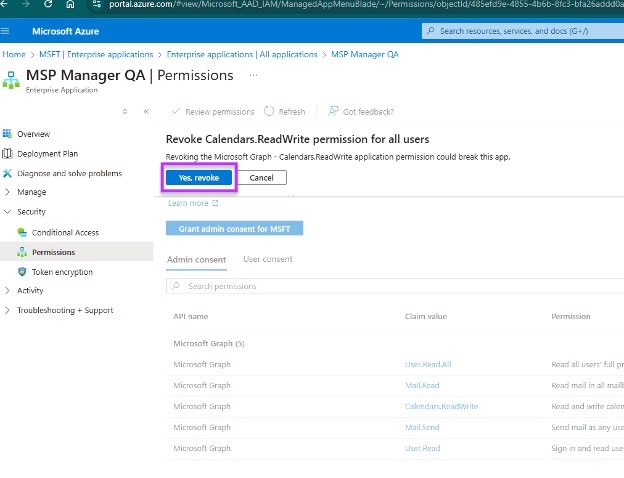The image size is (624, 478).
Task: Open the ellipsis more options beside Permissions title
Action: (253, 75)
